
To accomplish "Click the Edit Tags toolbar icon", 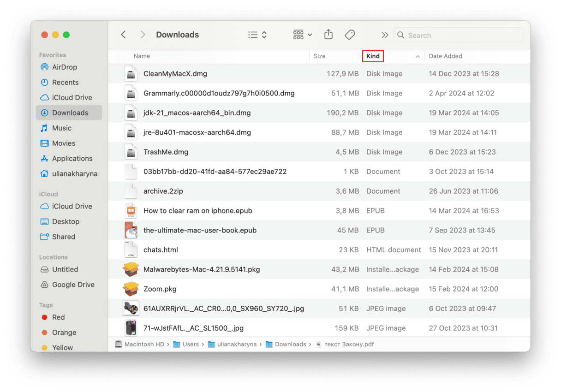I will (x=350, y=35).
